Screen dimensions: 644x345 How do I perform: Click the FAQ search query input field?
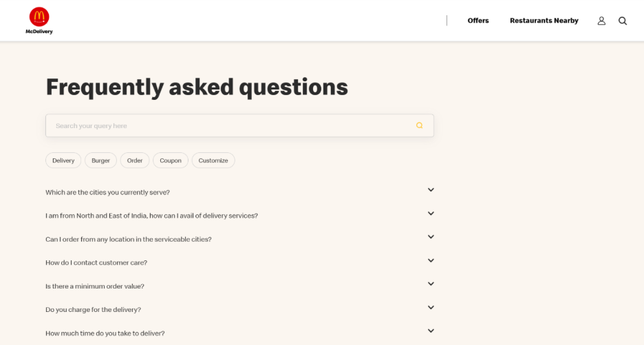tap(227, 125)
